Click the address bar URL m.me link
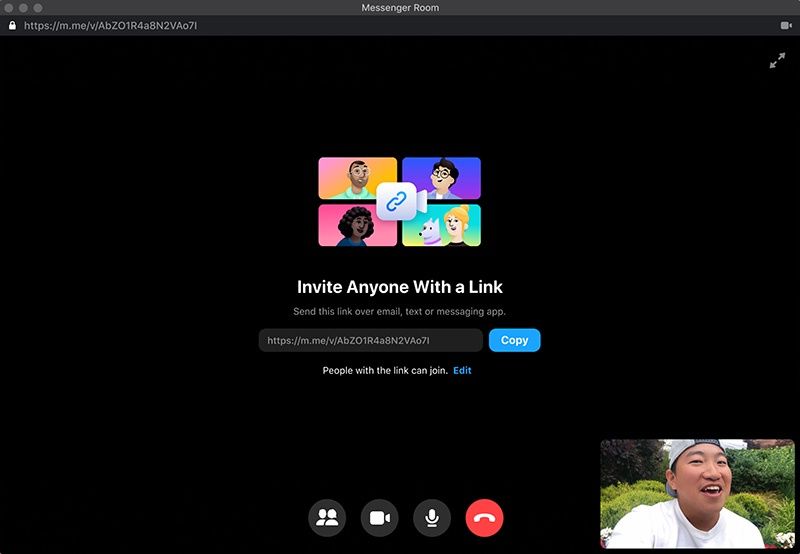This screenshot has height=554, width=800. pos(110,26)
